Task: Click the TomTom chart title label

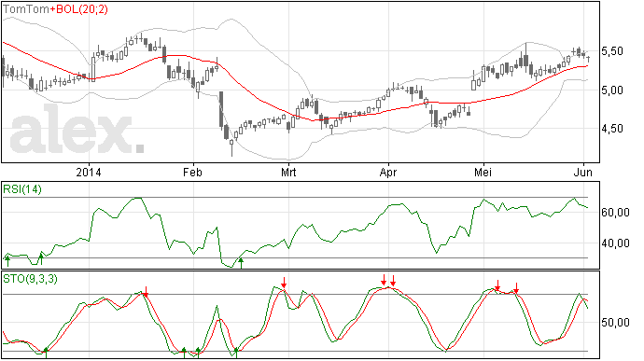Action: (27, 9)
